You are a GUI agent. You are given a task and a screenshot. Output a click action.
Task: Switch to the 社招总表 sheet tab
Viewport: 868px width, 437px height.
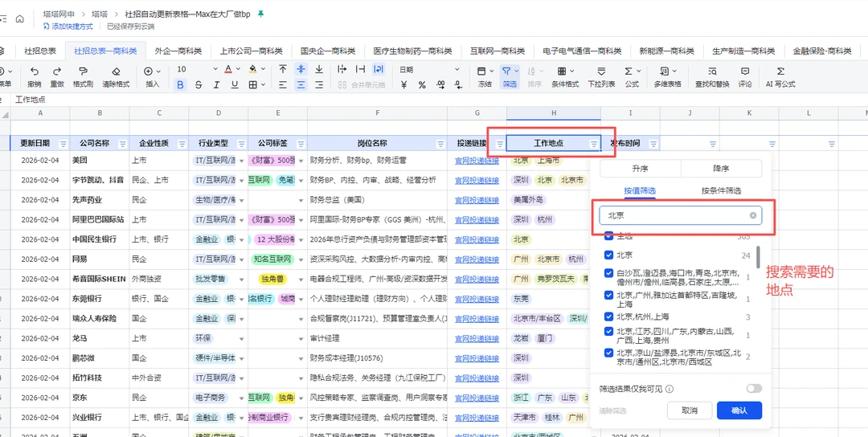pyautogui.click(x=39, y=51)
